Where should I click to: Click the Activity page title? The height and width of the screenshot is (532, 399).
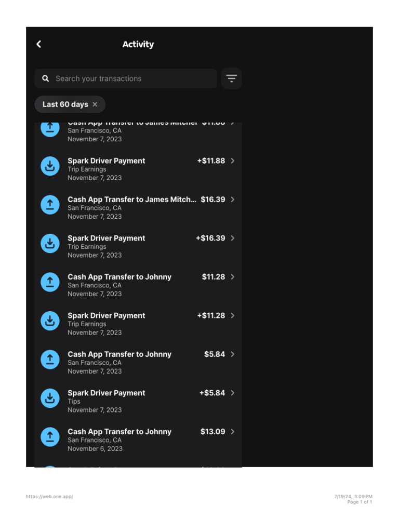click(138, 45)
